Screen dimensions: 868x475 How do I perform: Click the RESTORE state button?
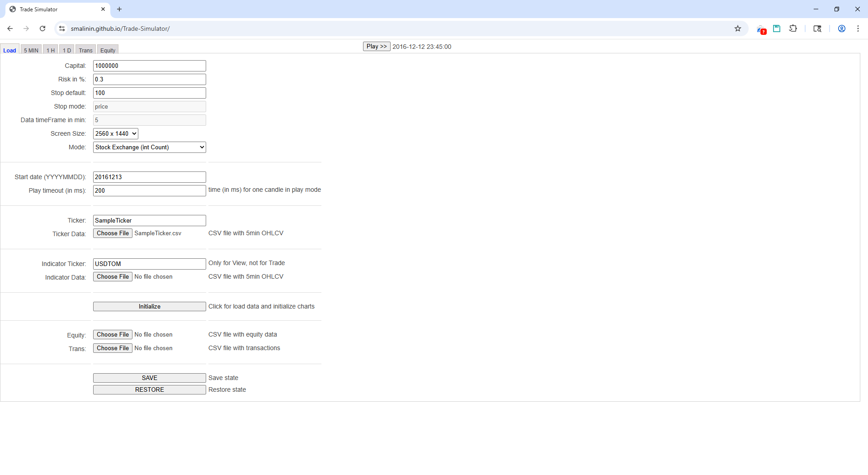[150, 389]
